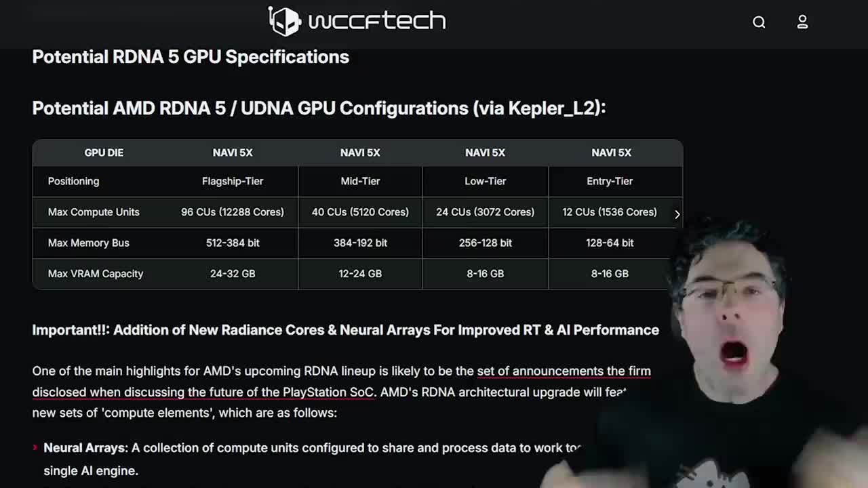
Task: Select the 512-384 bit memory bus cell
Action: tap(233, 243)
